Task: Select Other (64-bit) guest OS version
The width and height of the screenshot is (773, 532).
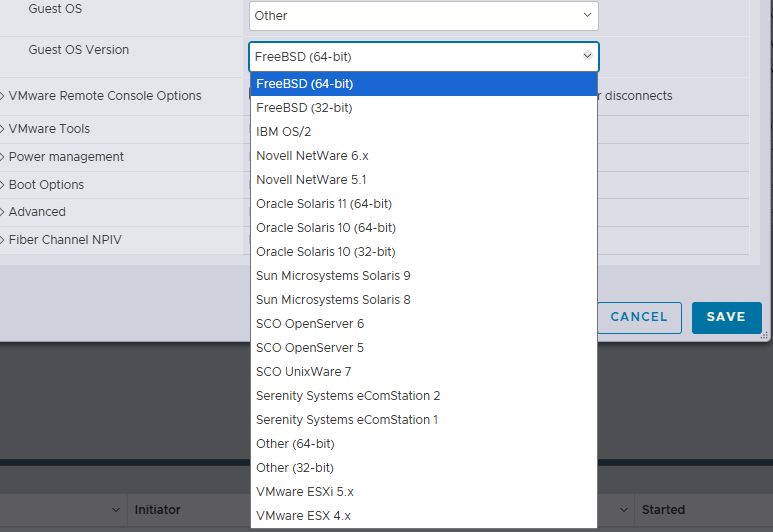Action: tap(424, 444)
